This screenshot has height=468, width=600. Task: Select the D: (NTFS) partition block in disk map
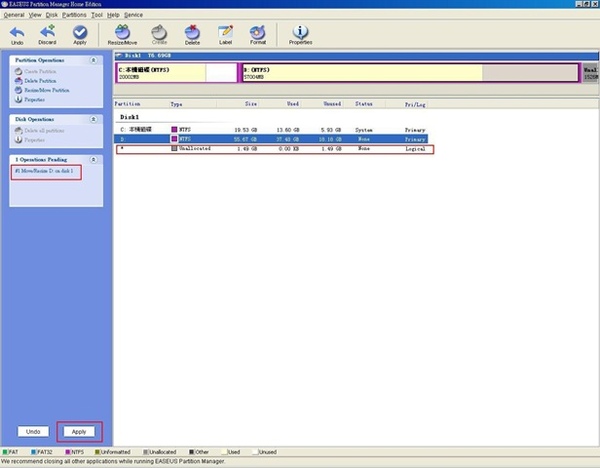tap(410, 73)
